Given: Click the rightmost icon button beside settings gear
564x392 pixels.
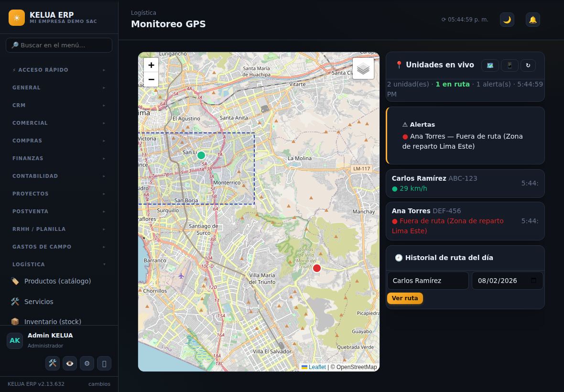Looking at the screenshot, I should [x=104, y=363].
